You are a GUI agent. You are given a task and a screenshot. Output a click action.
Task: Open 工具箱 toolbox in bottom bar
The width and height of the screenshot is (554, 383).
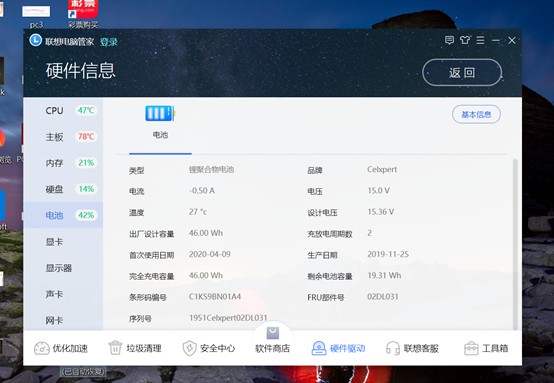(x=486, y=348)
